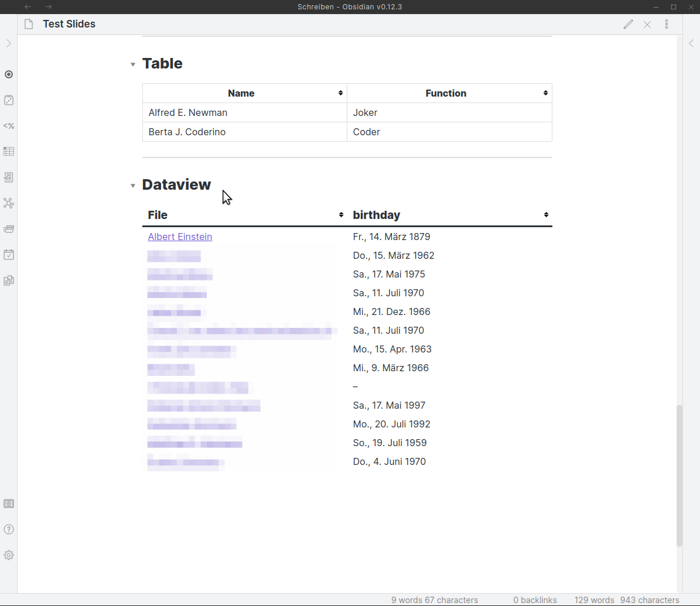
Task: Open Obsidian settings
Action: tap(9, 555)
